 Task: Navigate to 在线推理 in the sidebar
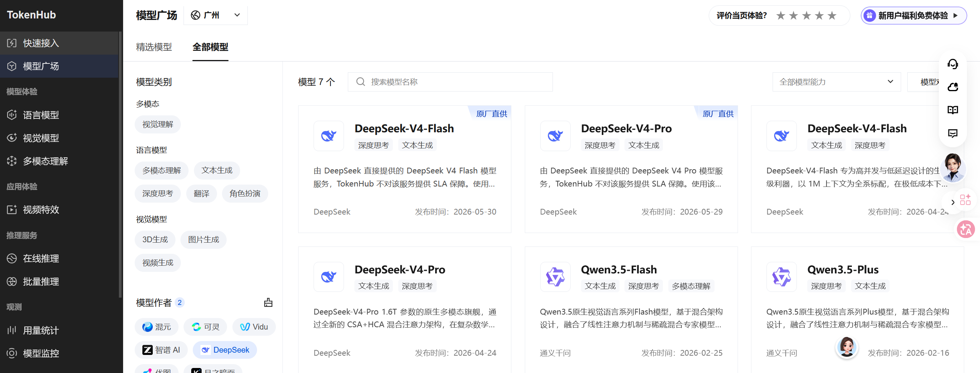(x=59, y=258)
